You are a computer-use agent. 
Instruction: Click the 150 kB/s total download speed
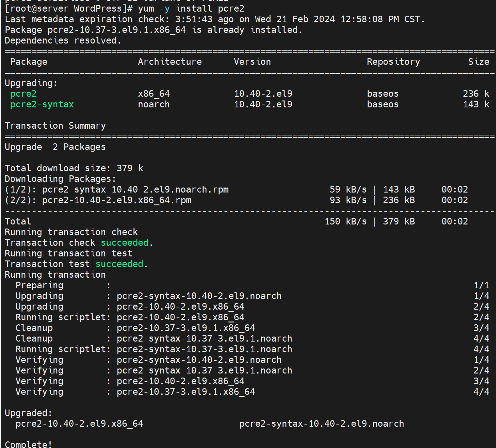click(x=345, y=221)
